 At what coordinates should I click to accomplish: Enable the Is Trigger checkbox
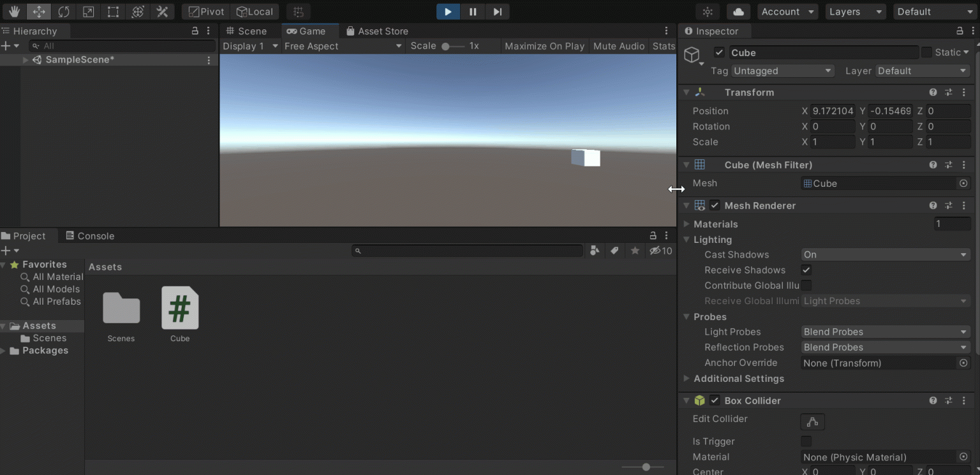[x=806, y=441]
